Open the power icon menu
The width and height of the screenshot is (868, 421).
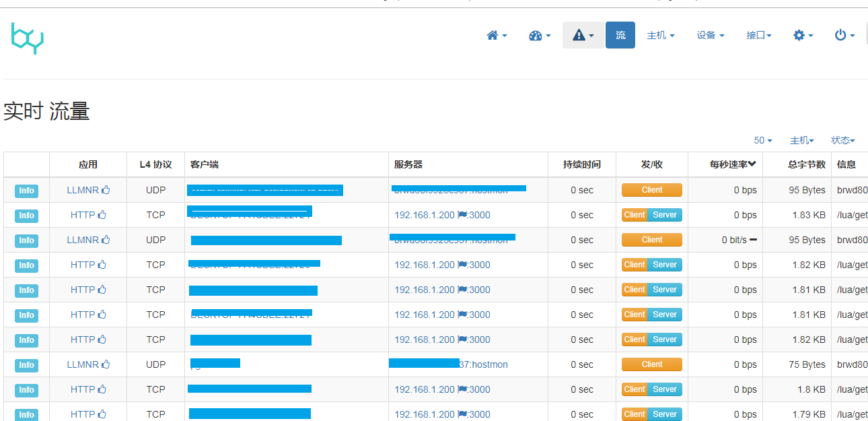pos(844,36)
